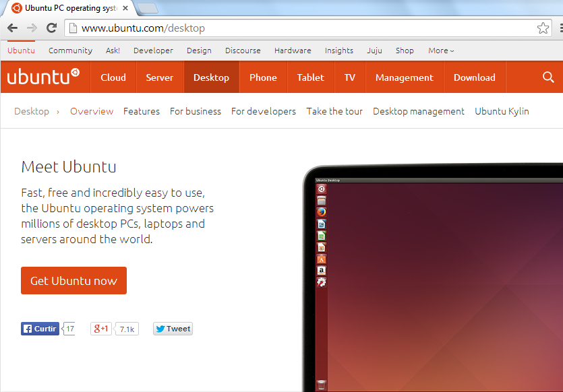
Task: Open the Desktop management page
Action: point(418,111)
